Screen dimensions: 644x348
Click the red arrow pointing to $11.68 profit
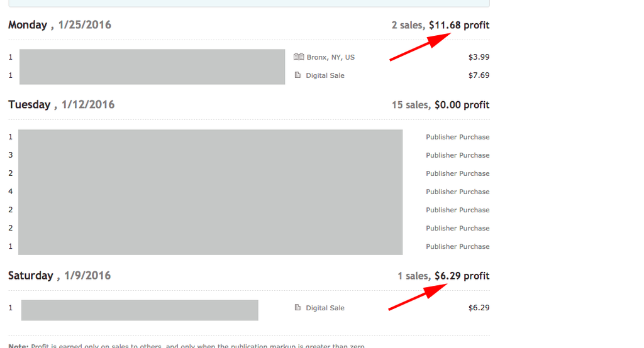pyautogui.click(x=420, y=48)
